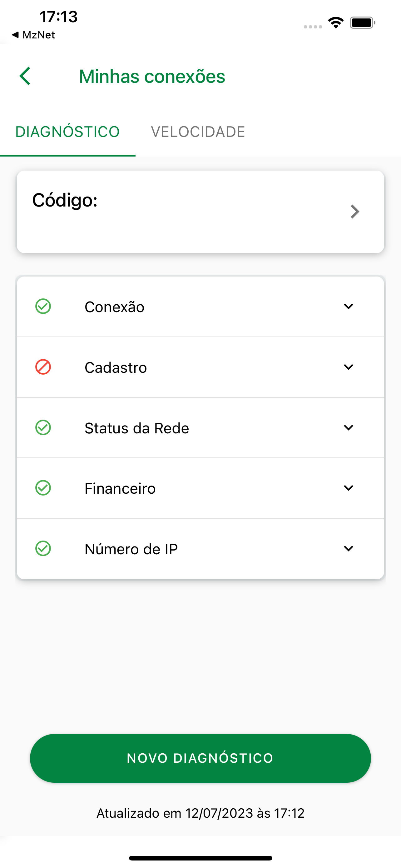
Task: Expand the Cadastro row chevron
Action: tap(349, 367)
